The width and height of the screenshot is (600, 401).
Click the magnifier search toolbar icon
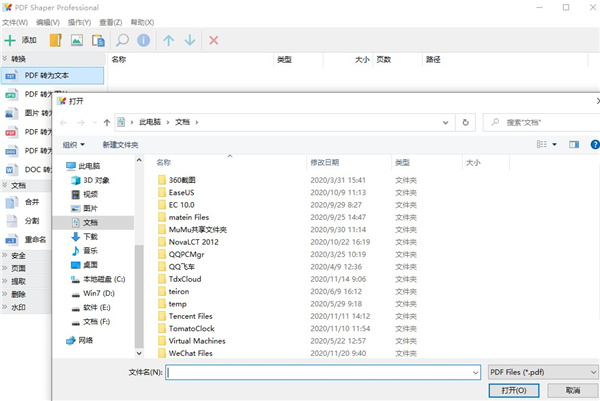tap(122, 40)
